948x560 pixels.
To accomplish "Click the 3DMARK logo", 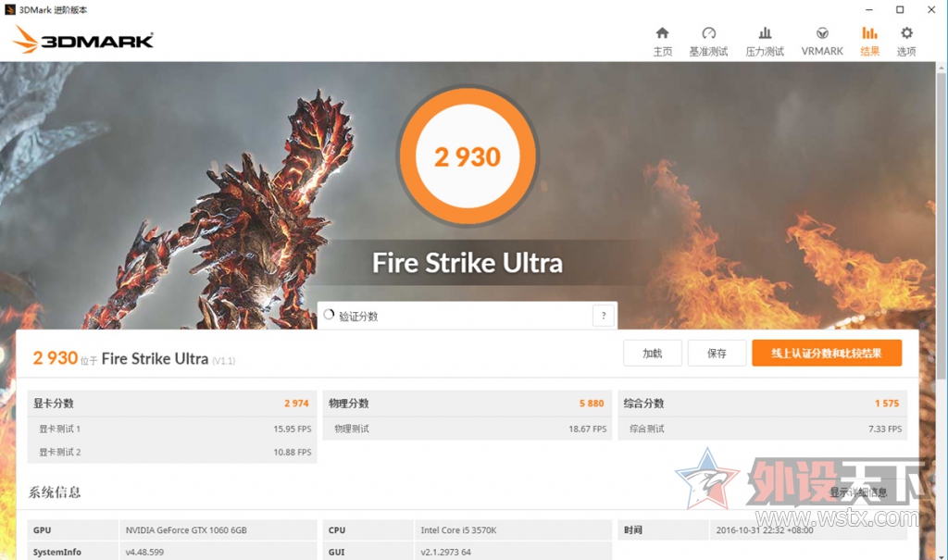I will (x=82, y=40).
